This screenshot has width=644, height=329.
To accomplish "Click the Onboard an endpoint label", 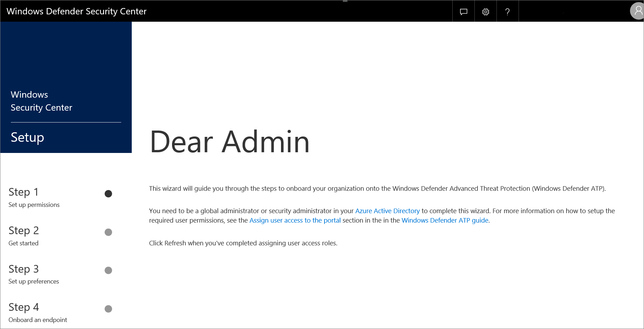I will pos(38,320).
